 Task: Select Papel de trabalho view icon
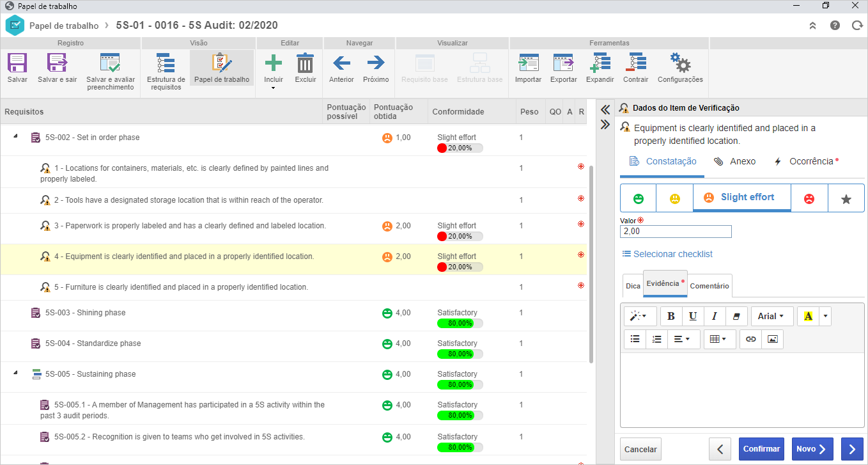(222, 63)
